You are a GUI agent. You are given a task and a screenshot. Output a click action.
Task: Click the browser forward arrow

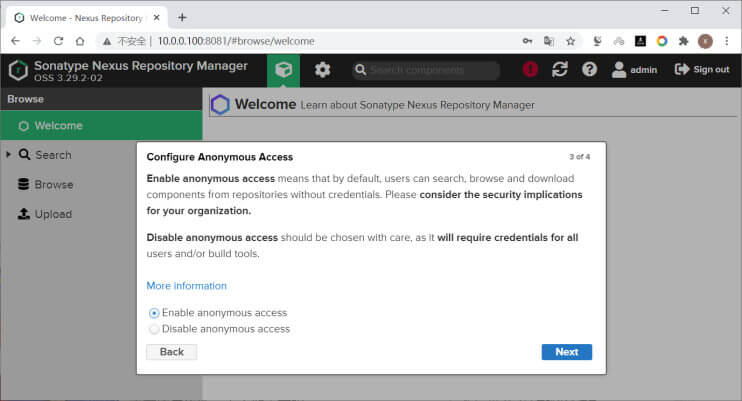(x=37, y=41)
